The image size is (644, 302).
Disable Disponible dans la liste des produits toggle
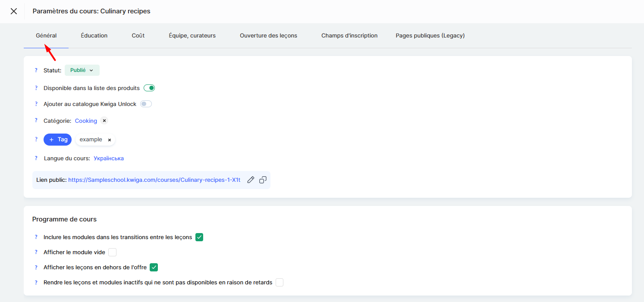pyautogui.click(x=149, y=88)
